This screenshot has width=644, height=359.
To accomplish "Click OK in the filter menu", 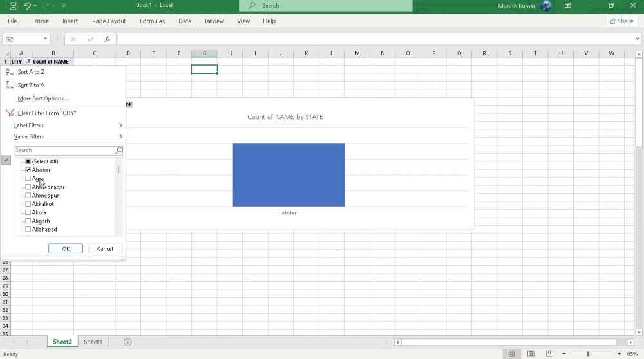I will click(x=66, y=248).
